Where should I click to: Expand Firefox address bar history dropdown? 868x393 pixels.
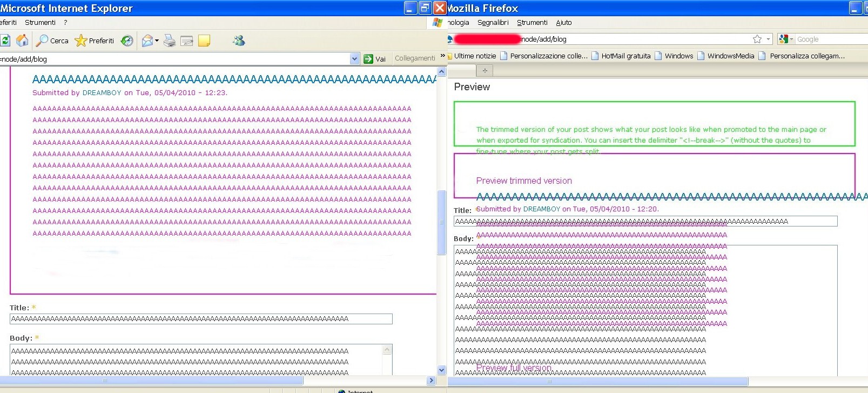click(768, 39)
